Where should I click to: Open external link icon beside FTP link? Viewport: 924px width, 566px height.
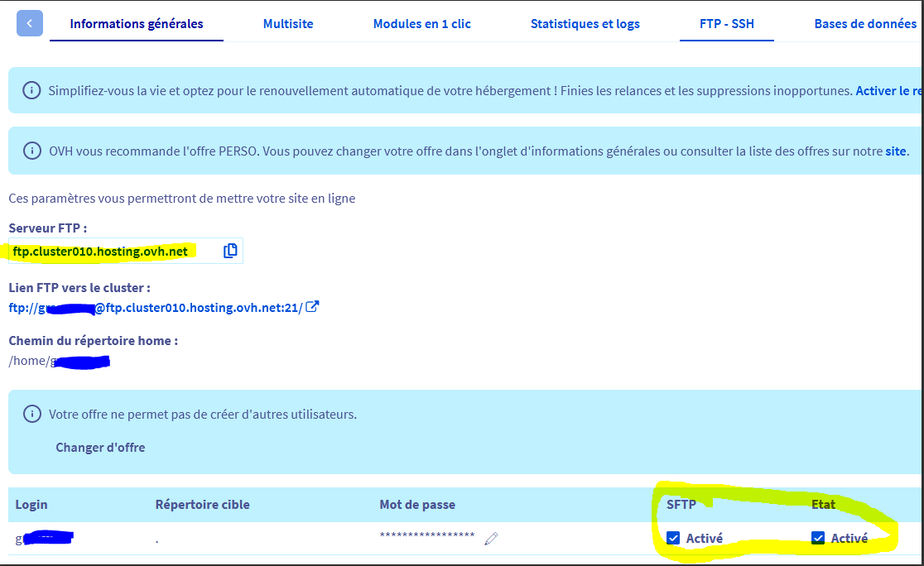[x=313, y=307]
